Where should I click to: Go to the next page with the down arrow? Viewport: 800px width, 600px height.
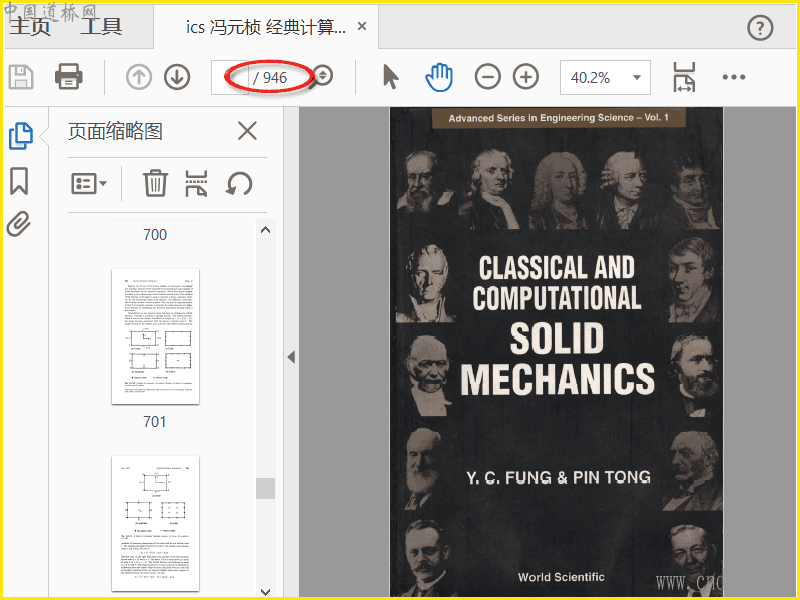point(177,78)
